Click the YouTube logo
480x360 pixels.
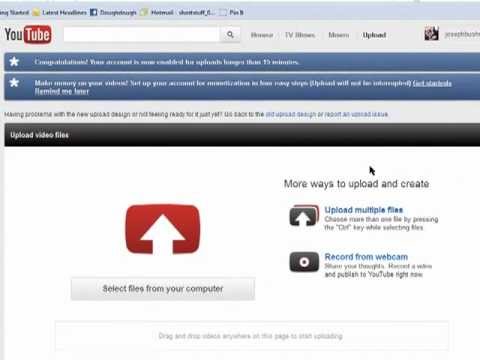(28, 34)
